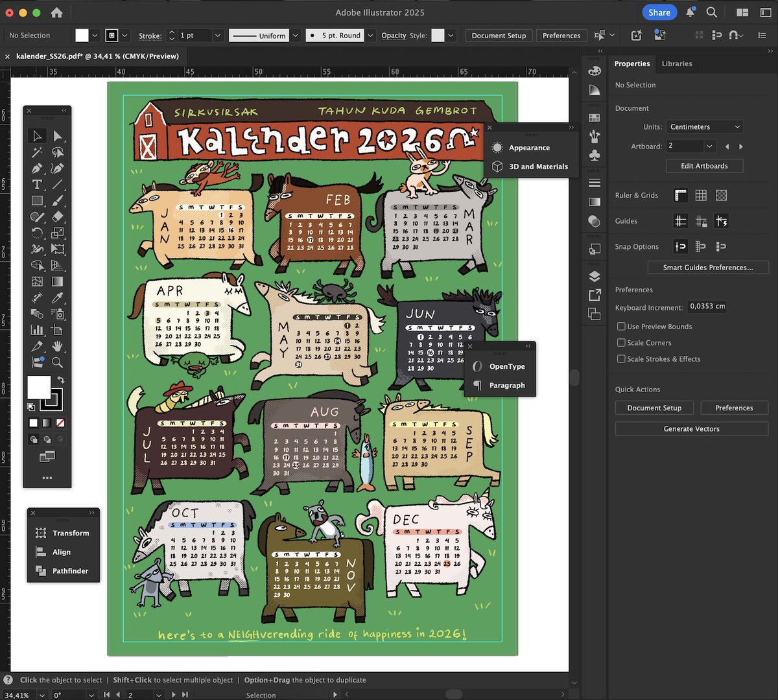The image size is (778, 700).
Task: Select the Free Transform tool
Action: [x=58, y=250]
